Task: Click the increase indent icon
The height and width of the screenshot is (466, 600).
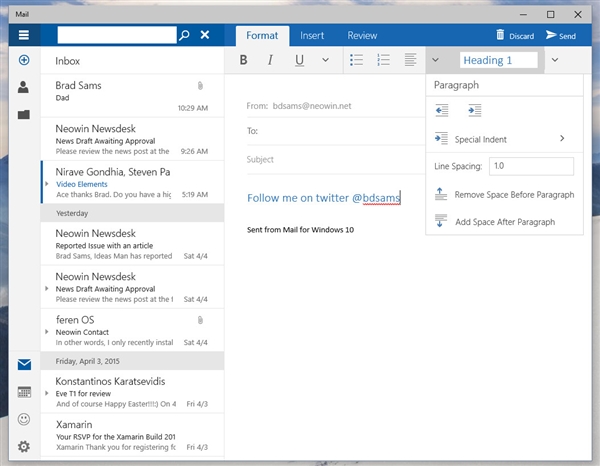Action: pos(474,110)
